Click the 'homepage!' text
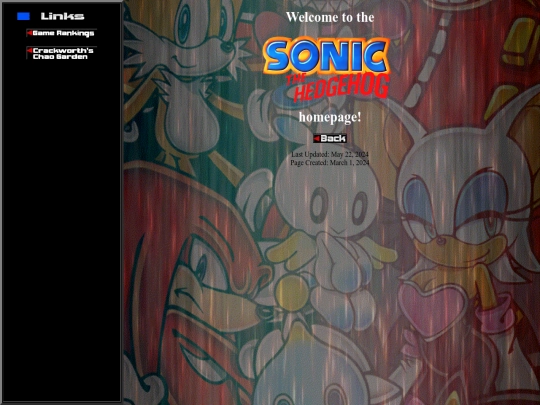The width and height of the screenshot is (540, 405). pyautogui.click(x=330, y=117)
